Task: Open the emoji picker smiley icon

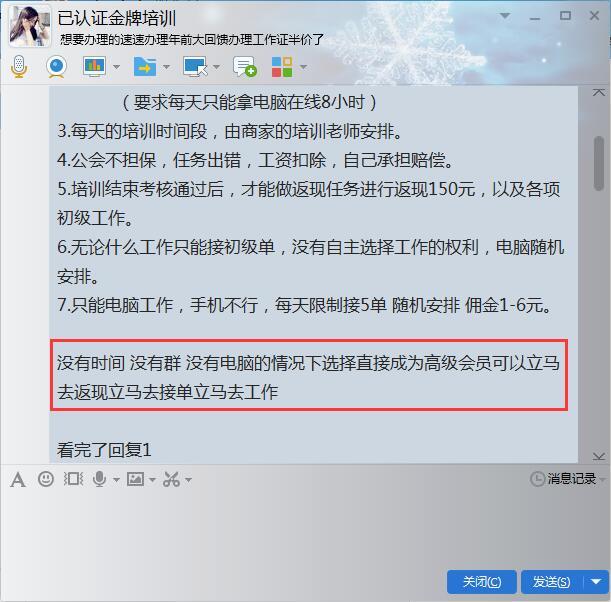Action: [46, 479]
